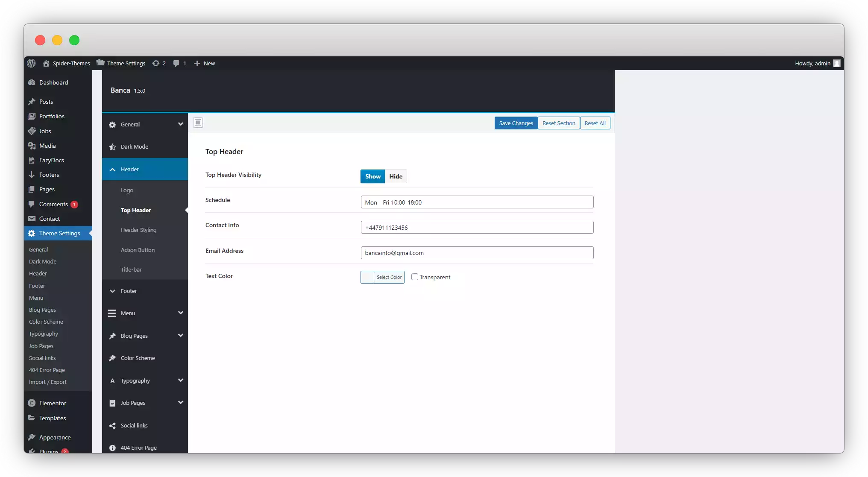Select the Header Styling submenu item
The image size is (868, 477).
[138, 230]
